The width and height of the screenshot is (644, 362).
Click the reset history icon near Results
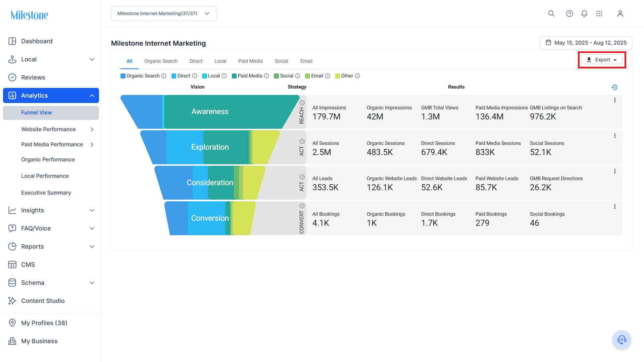[x=614, y=87]
